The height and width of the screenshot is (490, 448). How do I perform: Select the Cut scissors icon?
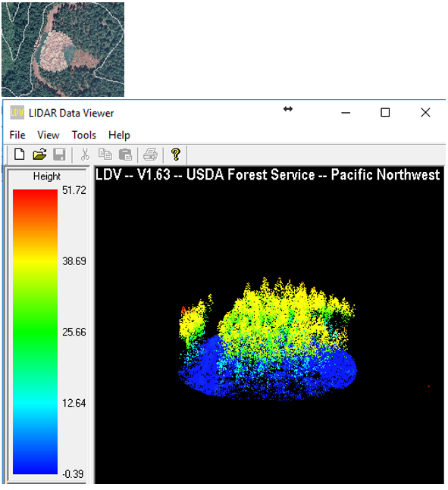click(x=85, y=154)
